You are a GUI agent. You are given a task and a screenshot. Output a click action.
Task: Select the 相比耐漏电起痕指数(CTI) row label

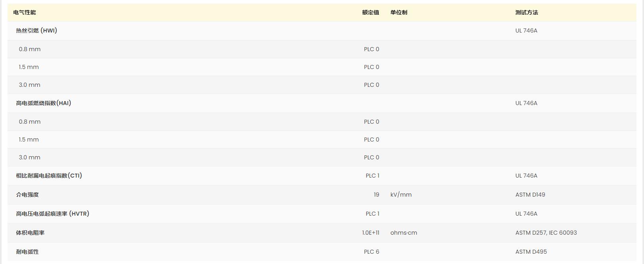(49, 176)
